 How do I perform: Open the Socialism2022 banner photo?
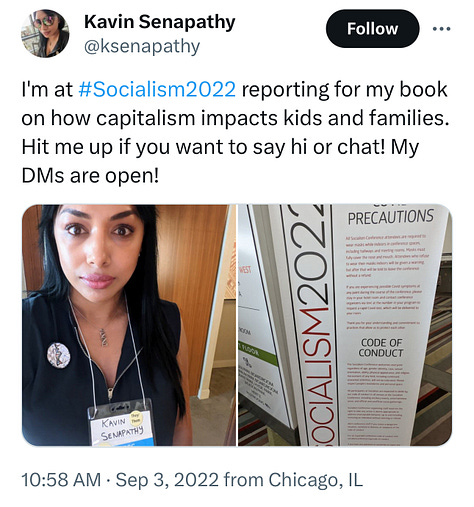point(345,325)
